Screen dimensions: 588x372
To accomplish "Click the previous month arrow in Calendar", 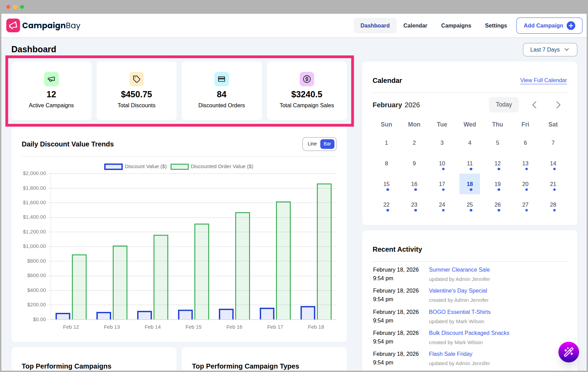I will [534, 105].
